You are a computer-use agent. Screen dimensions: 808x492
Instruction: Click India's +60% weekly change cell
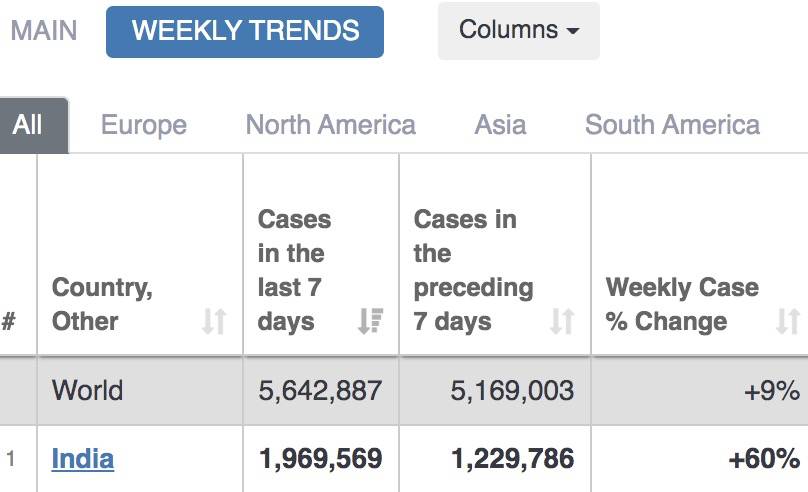click(764, 459)
